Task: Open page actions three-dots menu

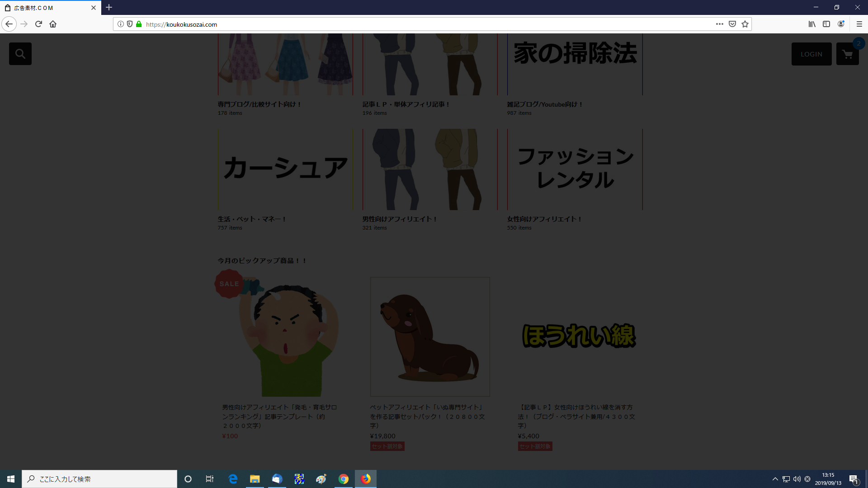Action: pos(719,24)
